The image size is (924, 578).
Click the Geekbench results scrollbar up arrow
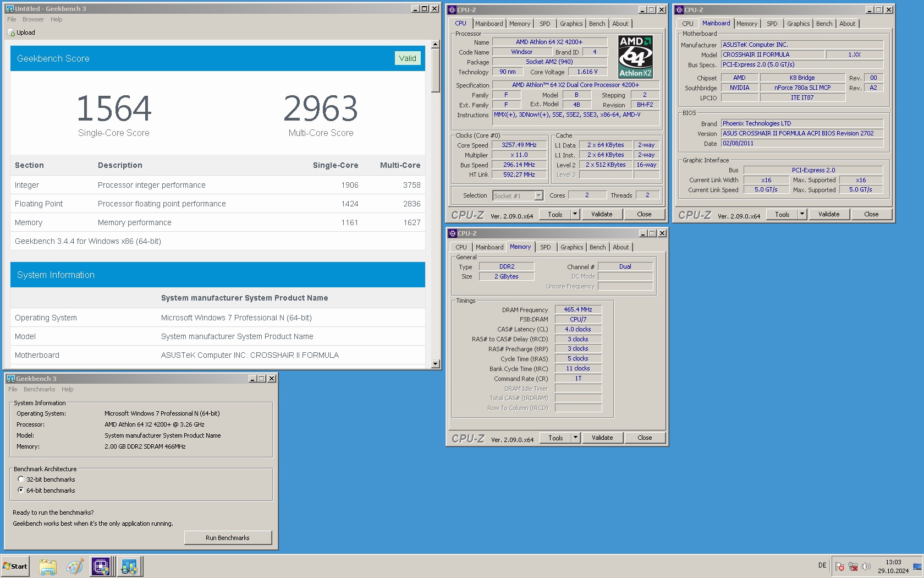tap(436, 44)
